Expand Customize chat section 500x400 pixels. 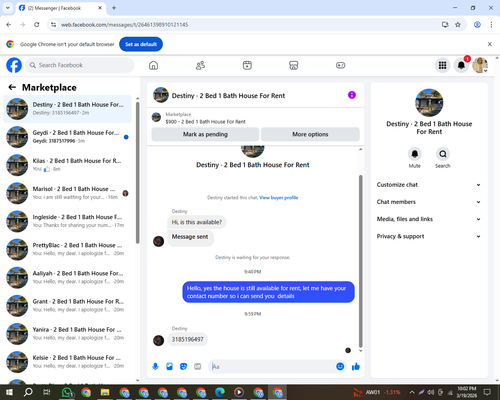(429, 185)
